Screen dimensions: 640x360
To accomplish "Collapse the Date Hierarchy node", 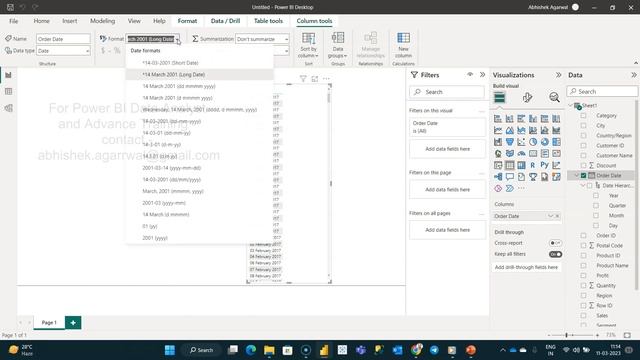I will coord(583,185).
